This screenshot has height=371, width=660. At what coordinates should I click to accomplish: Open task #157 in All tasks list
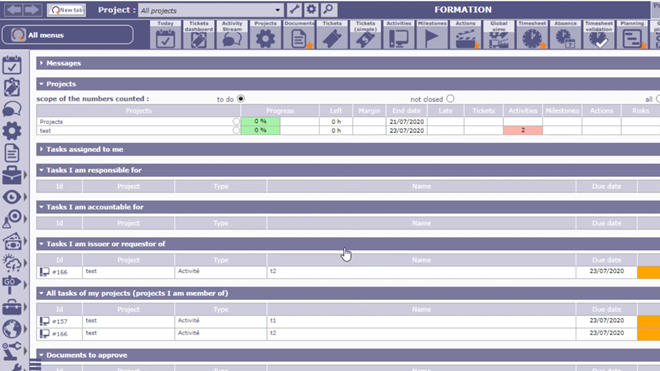[60, 321]
